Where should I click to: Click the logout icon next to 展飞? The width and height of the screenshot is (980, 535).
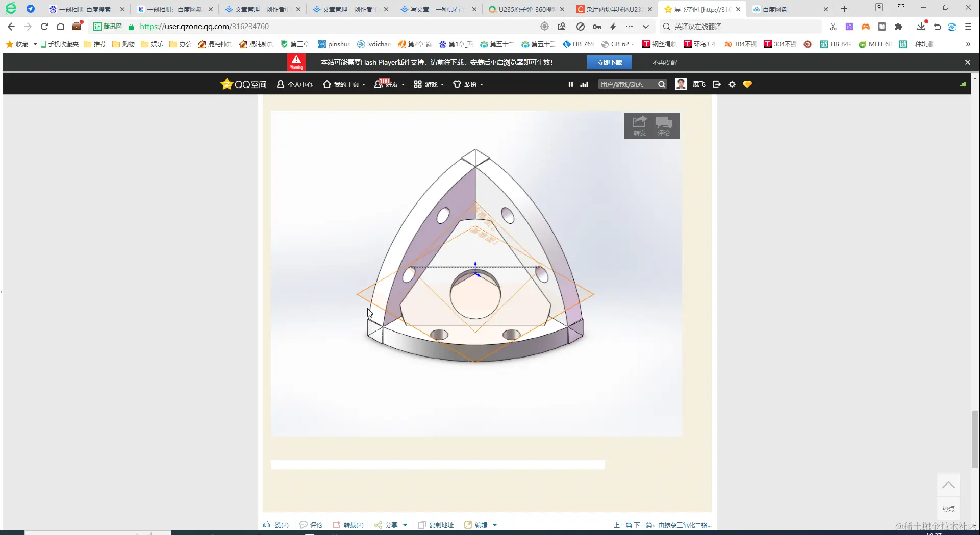click(716, 84)
